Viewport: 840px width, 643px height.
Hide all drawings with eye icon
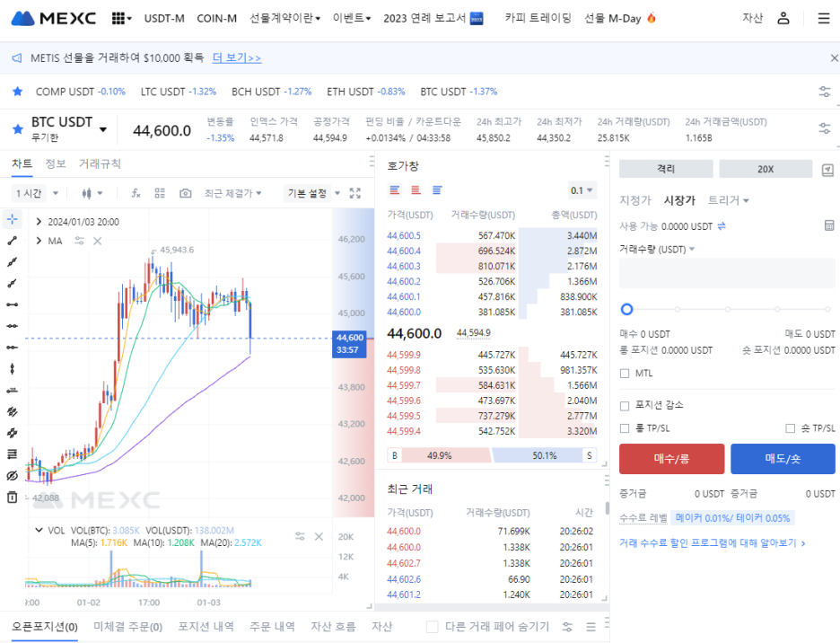click(13, 476)
